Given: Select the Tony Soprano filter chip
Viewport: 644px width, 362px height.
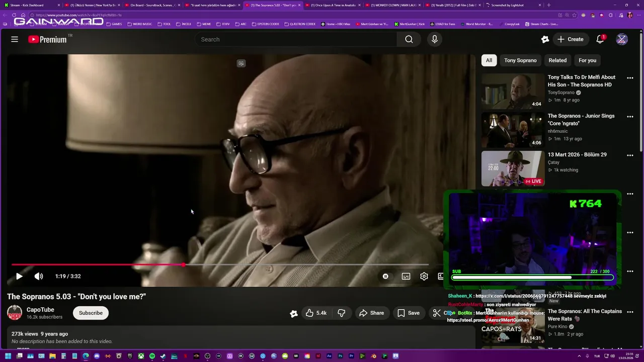Looking at the screenshot, I should tap(520, 60).
